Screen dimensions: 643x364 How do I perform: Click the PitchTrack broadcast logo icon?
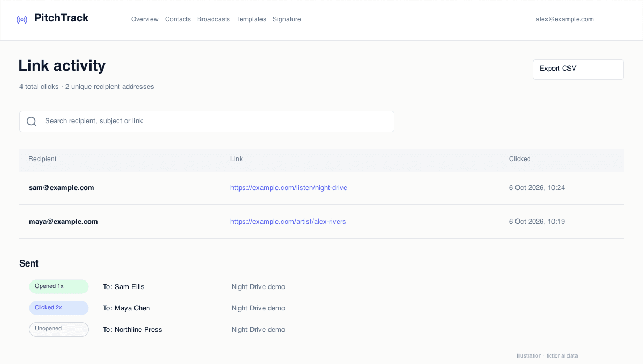click(22, 20)
